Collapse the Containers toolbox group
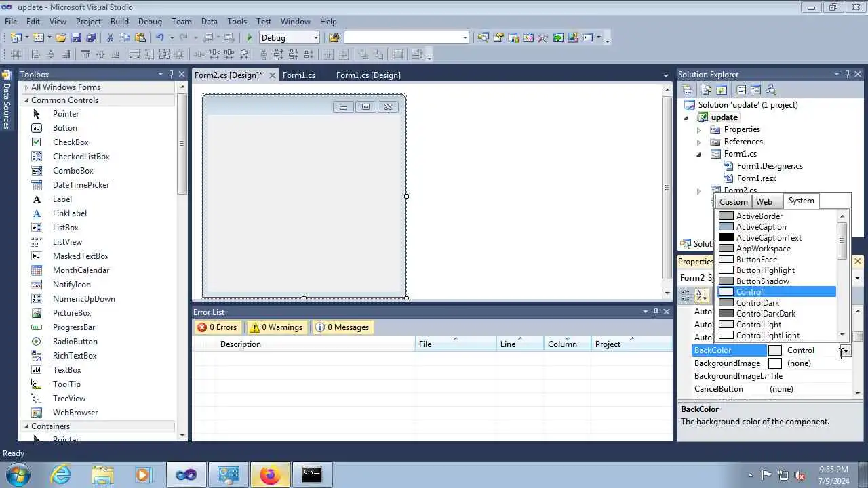868x488 pixels. click(26, 426)
